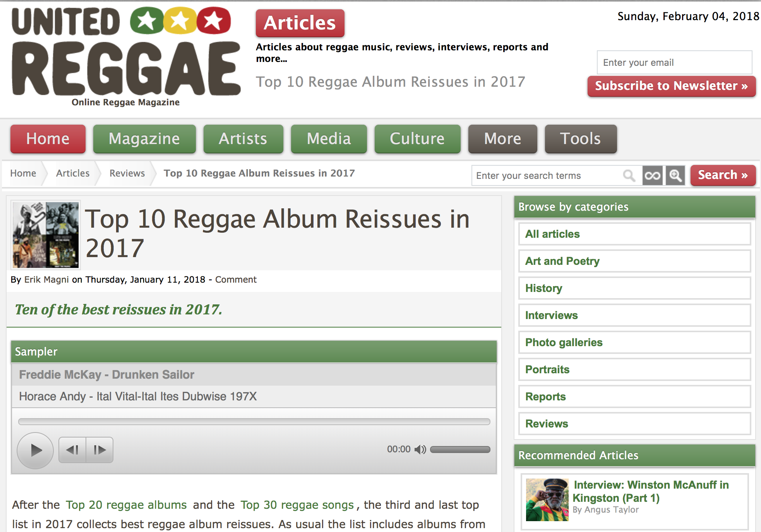The width and height of the screenshot is (761, 532).
Task: Open the Home navigation button
Action: tap(48, 139)
